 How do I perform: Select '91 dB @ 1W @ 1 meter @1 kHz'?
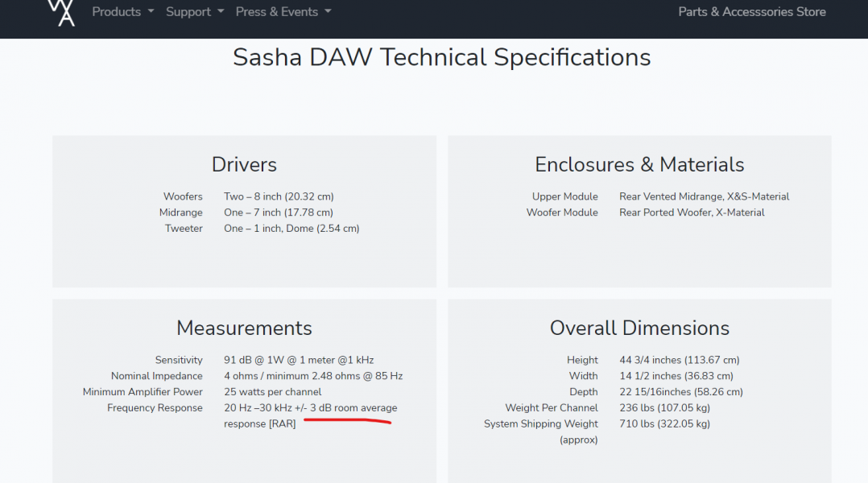(x=299, y=360)
